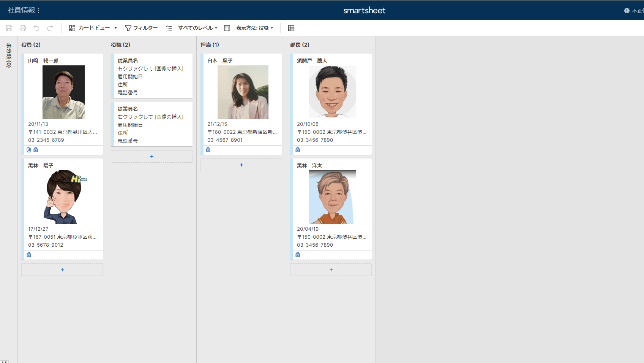Click the redo arrow icon
This screenshot has width=644, height=363.
tap(50, 28)
